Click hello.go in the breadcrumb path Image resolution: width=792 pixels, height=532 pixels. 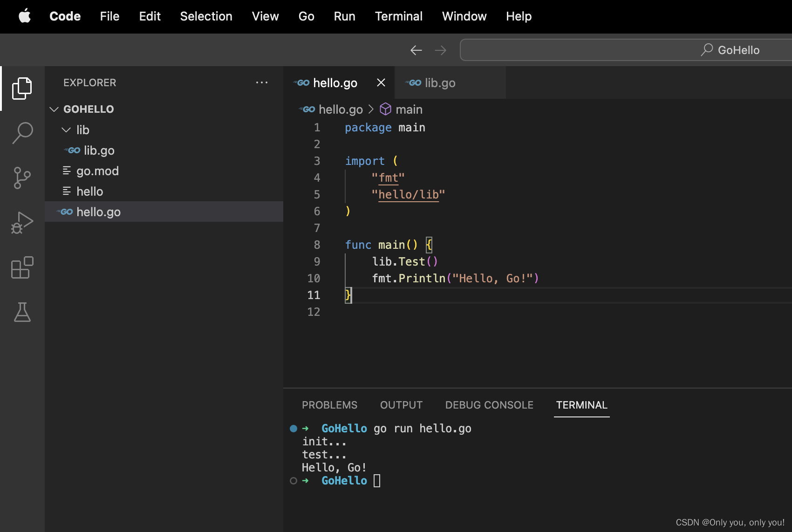(x=341, y=109)
